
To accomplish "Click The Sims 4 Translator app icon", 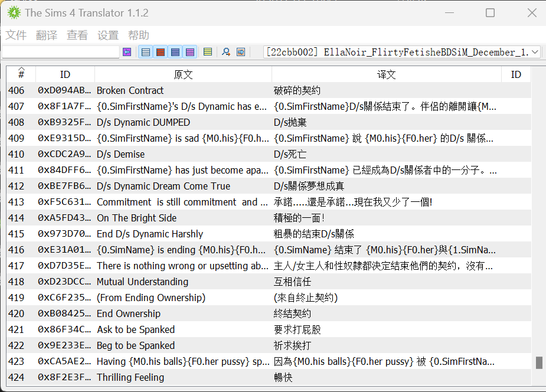I will 14,13.
